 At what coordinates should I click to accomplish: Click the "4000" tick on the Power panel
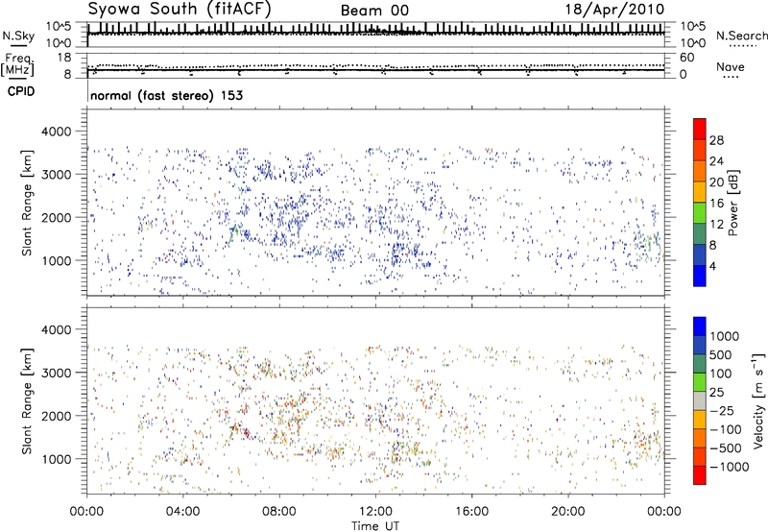click(x=57, y=132)
